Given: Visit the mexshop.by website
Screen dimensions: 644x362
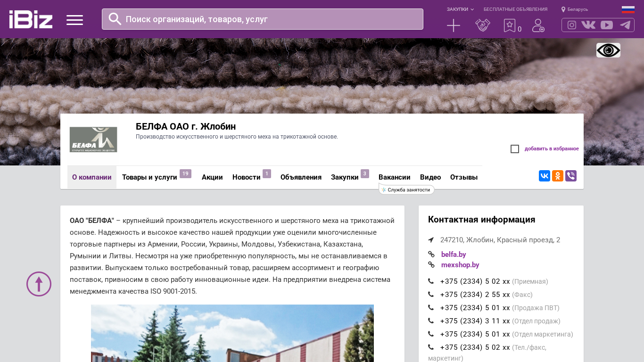Looking at the screenshot, I should pyautogui.click(x=460, y=265).
